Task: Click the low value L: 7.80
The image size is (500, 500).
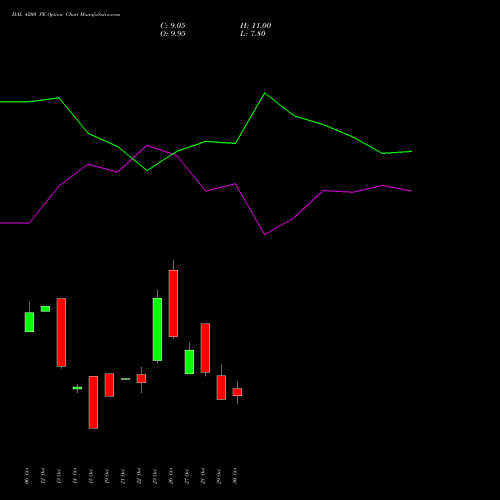Action: click(253, 34)
